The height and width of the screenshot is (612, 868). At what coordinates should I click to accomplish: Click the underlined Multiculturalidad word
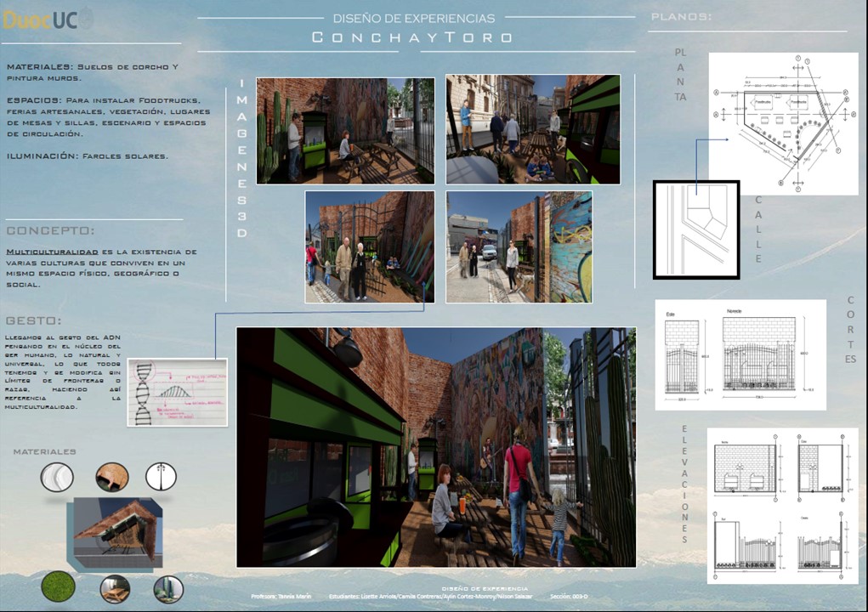pyautogui.click(x=52, y=252)
